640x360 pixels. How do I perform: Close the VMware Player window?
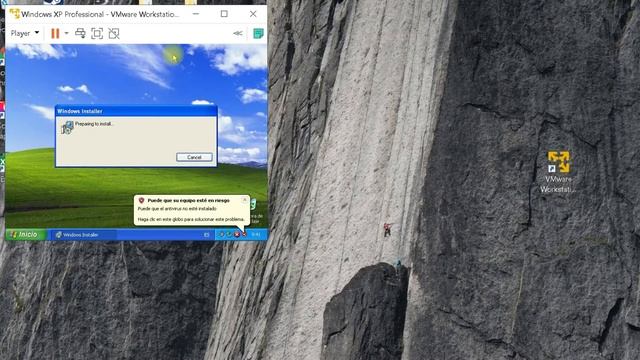253,14
